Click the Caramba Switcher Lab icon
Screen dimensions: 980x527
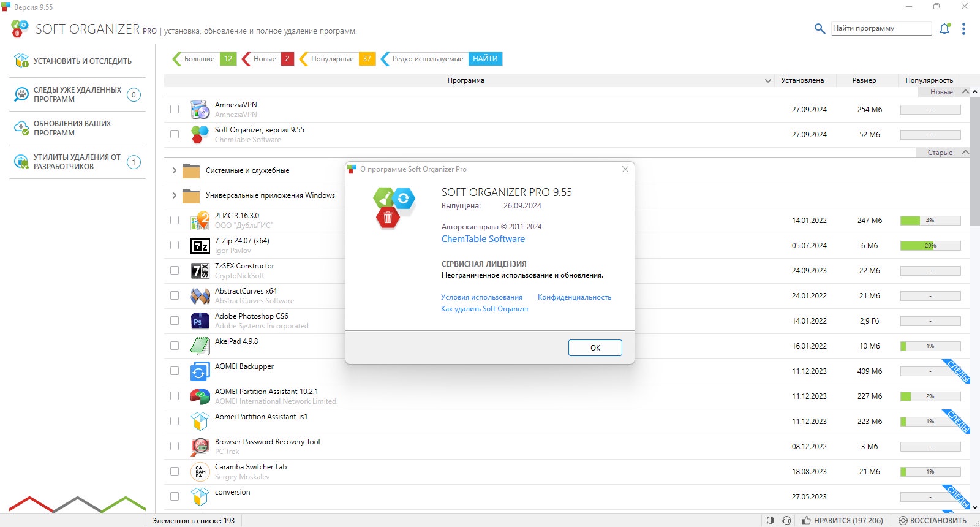click(x=200, y=471)
